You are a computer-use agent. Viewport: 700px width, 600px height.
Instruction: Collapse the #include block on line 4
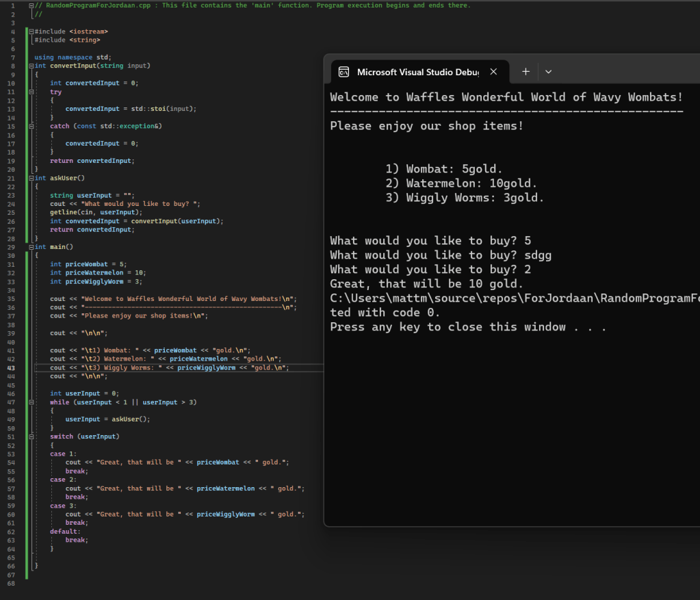click(31, 31)
